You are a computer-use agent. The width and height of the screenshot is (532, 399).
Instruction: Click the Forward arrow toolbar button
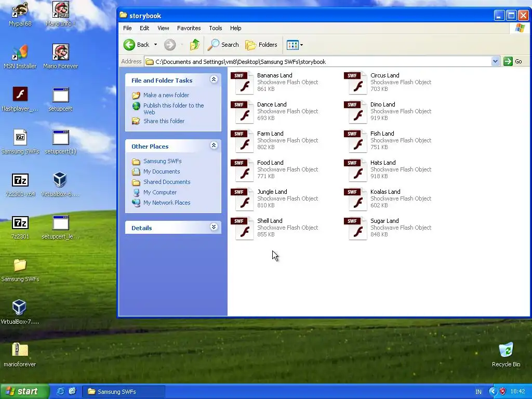pos(170,45)
